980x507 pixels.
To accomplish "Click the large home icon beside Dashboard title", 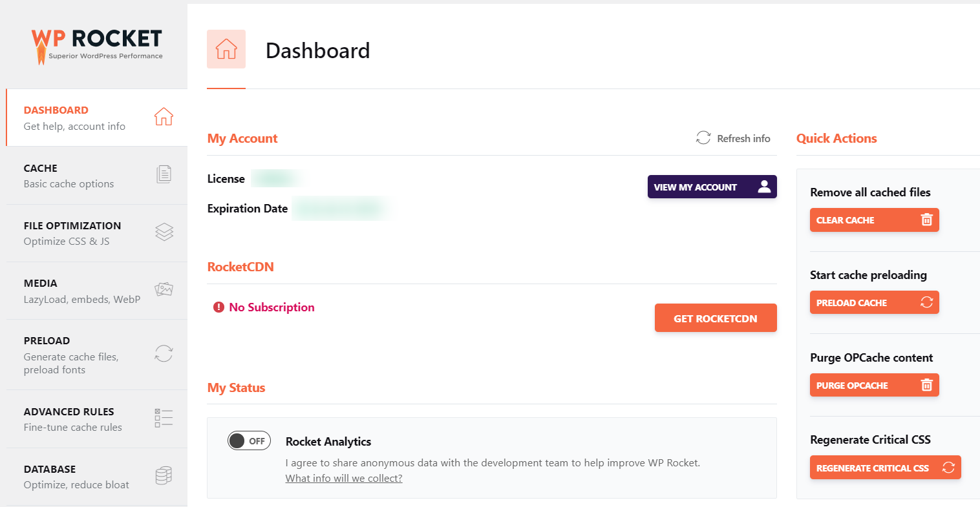I will 226,49.
